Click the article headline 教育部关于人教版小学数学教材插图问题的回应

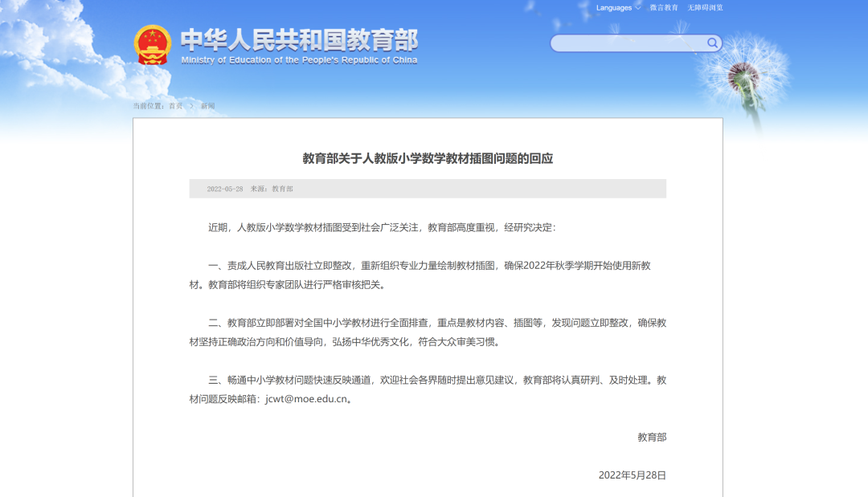click(x=428, y=159)
